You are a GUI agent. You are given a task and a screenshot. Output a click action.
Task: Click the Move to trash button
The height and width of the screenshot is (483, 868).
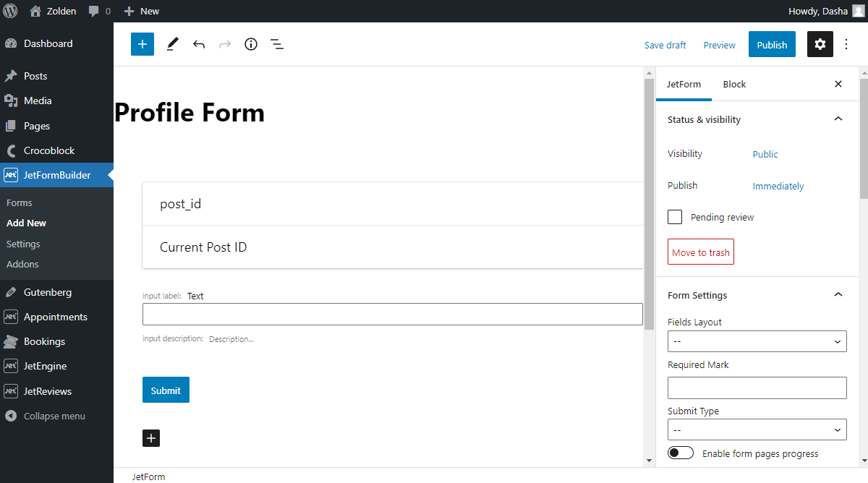pos(700,252)
